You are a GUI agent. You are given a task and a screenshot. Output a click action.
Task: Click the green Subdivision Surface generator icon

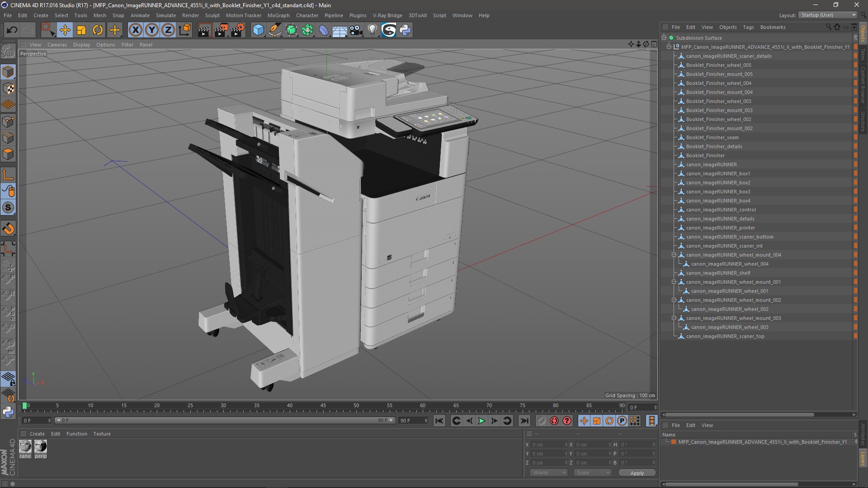pos(291,30)
